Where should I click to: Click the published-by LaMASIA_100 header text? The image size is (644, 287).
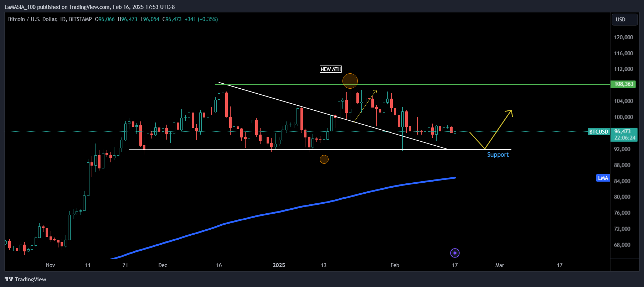pos(89,7)
